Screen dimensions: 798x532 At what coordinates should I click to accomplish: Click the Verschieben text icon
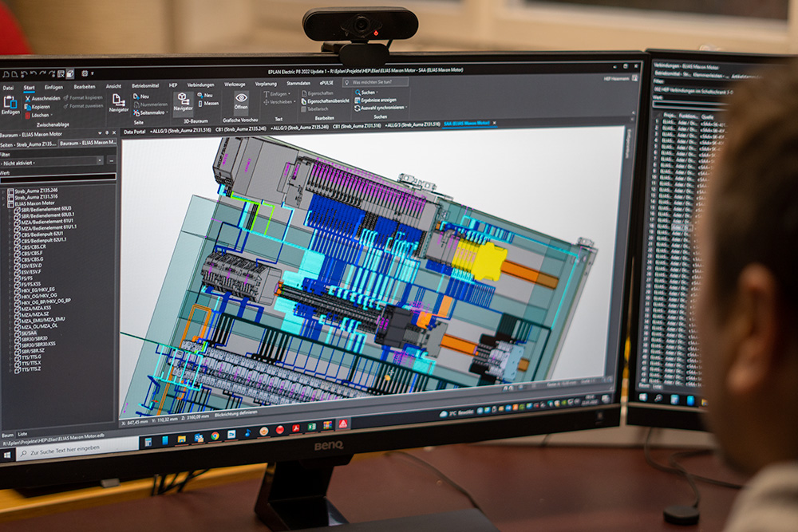(267, 102)
